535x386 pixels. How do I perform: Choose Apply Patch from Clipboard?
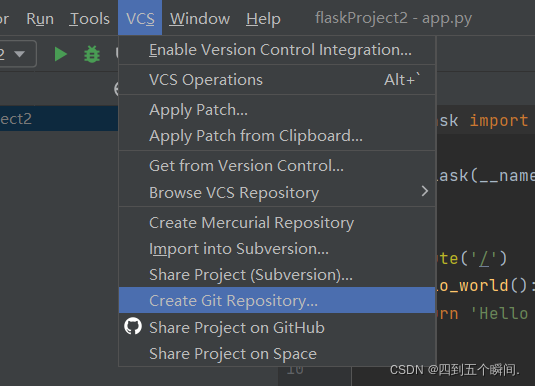(x=277, y=136)
